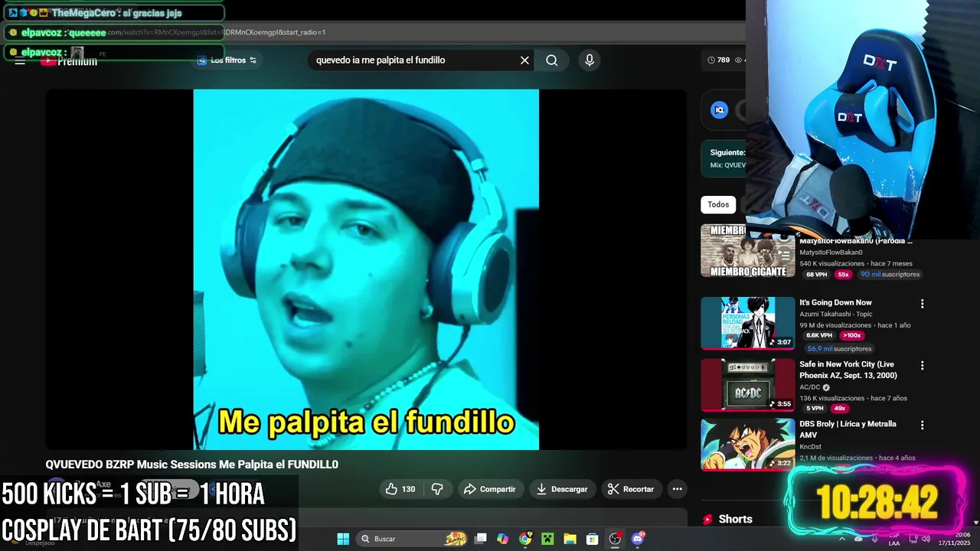Click the magnifier search button

[552, 60]
